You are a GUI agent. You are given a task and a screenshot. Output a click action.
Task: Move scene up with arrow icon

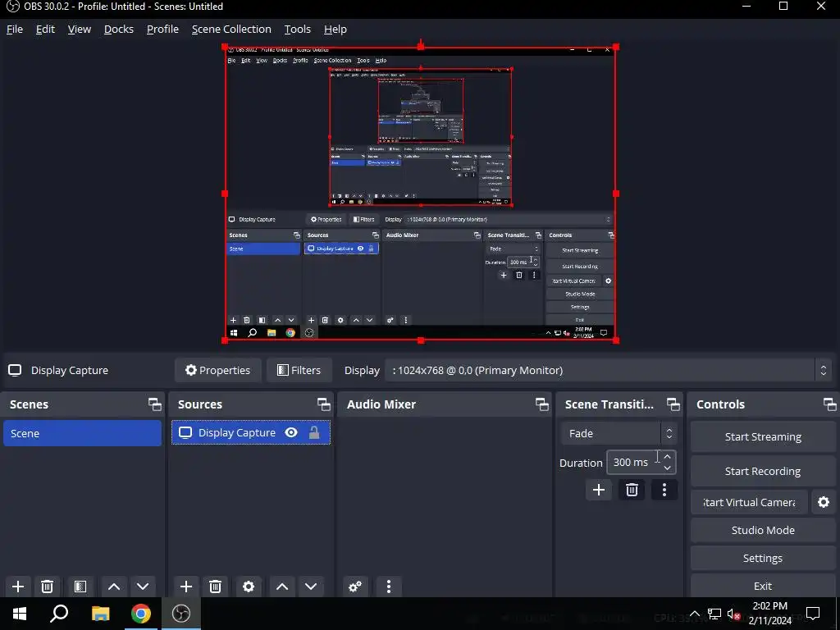point(113,586)
